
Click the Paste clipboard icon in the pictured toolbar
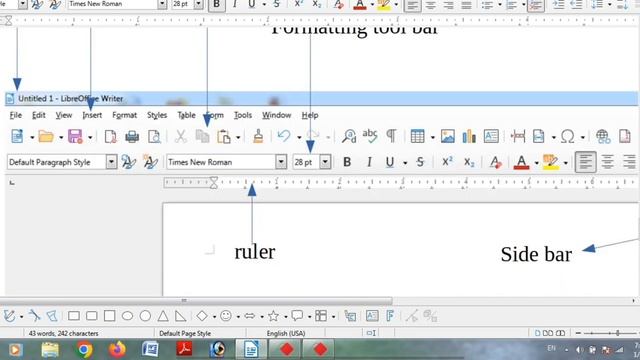coord(224,136)
